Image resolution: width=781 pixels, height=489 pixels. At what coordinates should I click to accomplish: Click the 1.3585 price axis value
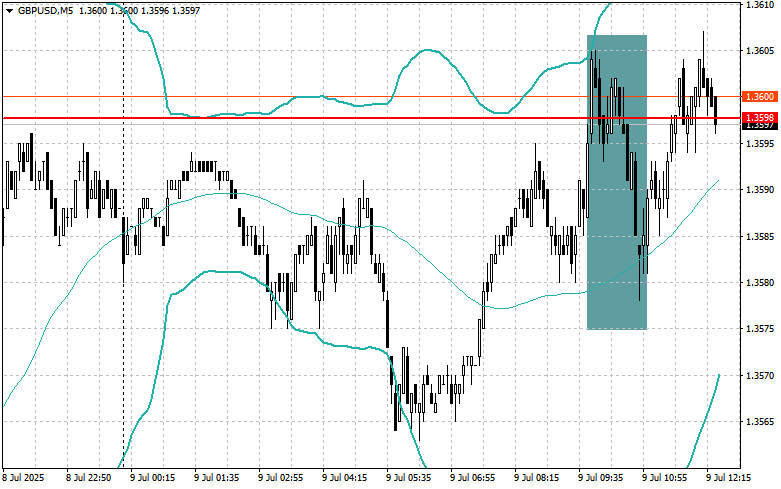(x=760, y=237)
